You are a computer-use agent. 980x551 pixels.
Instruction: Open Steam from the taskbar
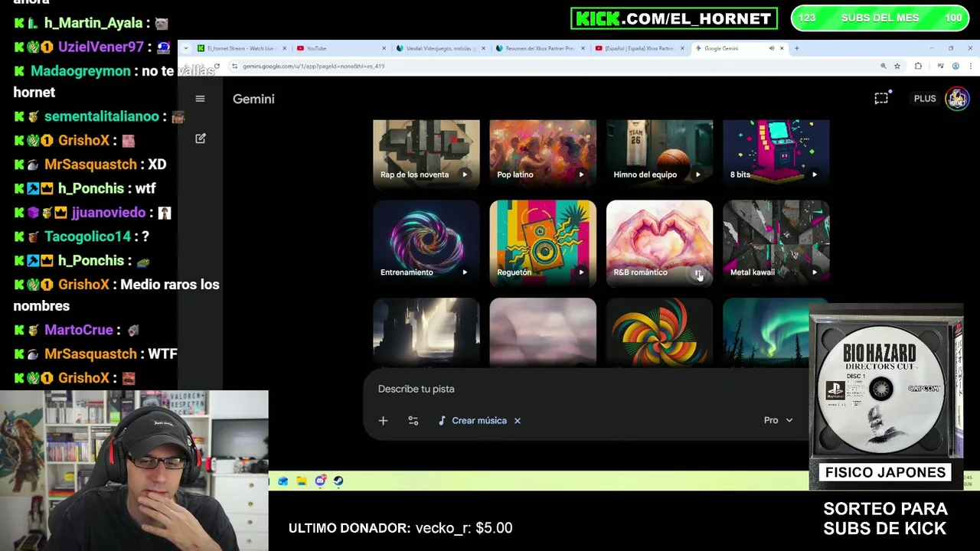[338, 481]
